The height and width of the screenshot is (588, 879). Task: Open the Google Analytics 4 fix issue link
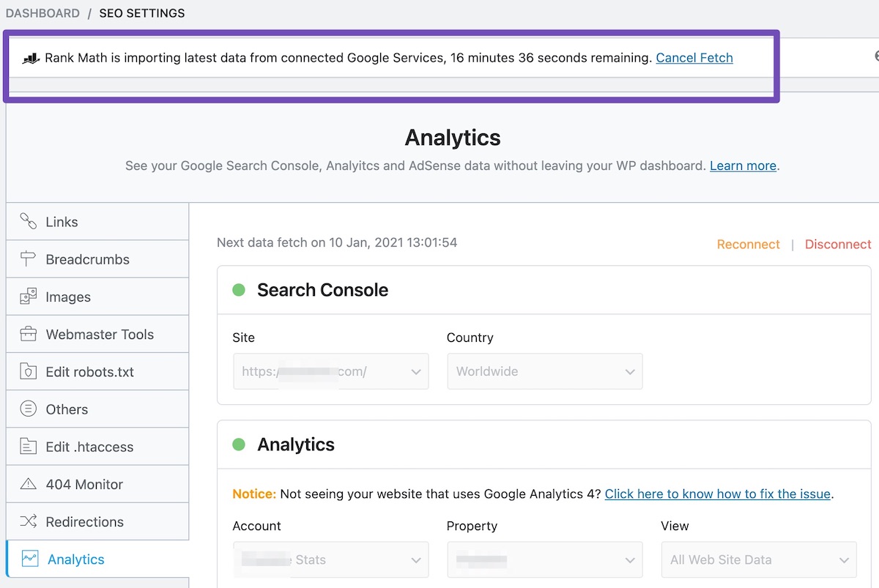[x=718, y=494]
